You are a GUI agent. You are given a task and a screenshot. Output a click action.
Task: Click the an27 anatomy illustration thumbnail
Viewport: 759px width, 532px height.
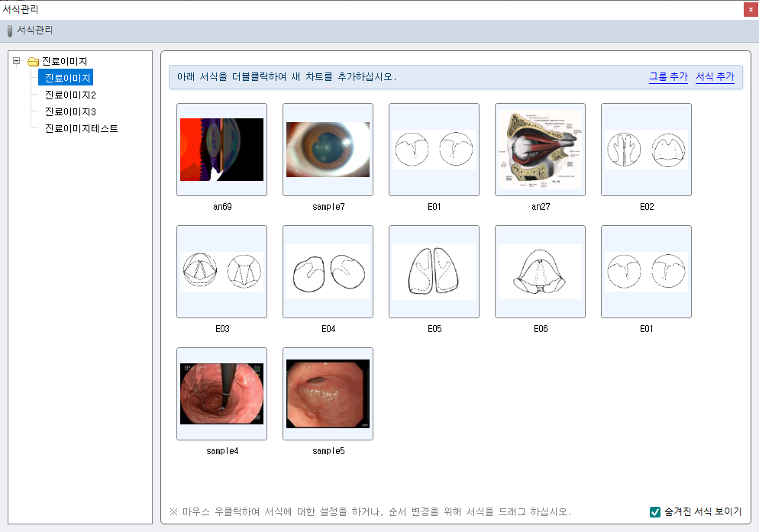540,150
